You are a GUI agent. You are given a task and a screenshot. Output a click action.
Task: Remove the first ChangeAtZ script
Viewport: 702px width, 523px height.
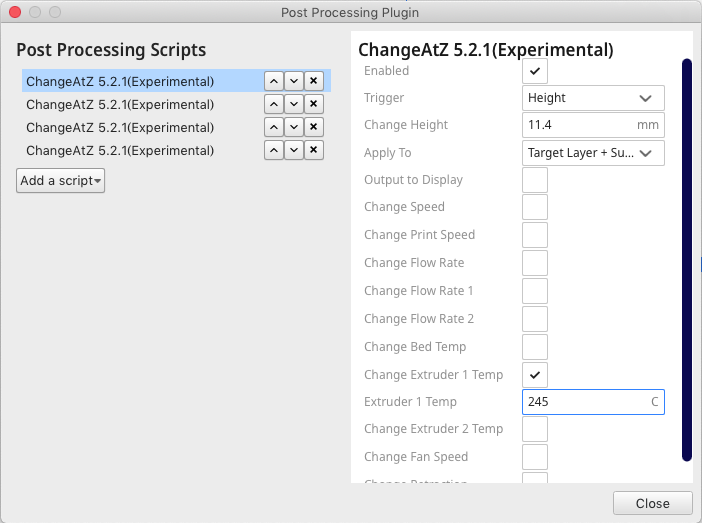(x=314, y=81)
